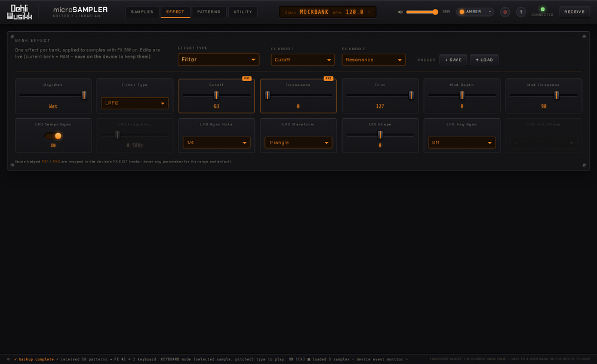This screenshot has width=597, height=364.
Task: Open the FX Knob 2 dropdown showing Resonance
Action: coord(374,60)
